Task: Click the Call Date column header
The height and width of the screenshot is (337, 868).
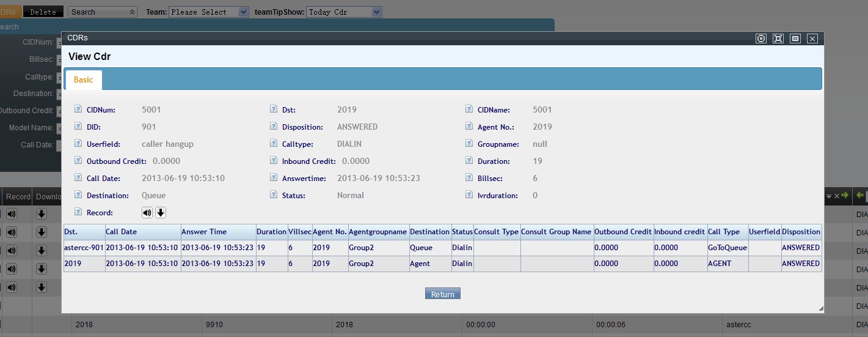Action: 121,232
